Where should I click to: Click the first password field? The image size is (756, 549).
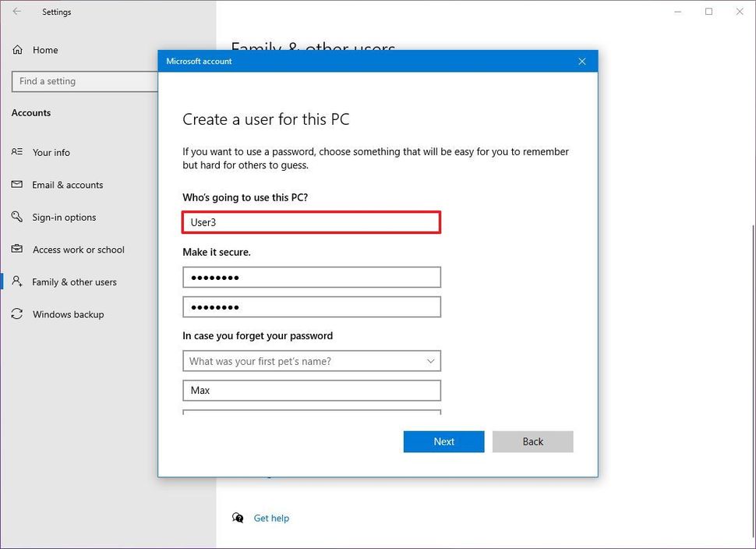pos(312,278)
